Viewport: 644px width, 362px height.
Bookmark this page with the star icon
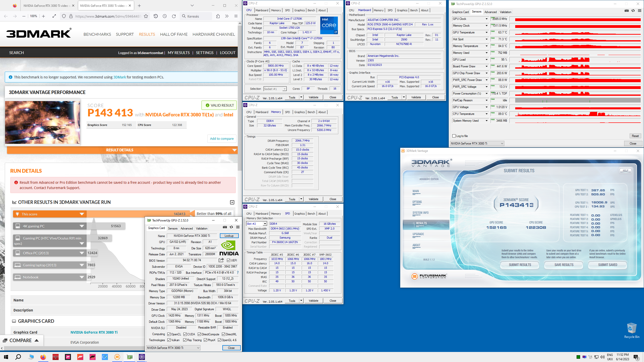tap(146, 16)
